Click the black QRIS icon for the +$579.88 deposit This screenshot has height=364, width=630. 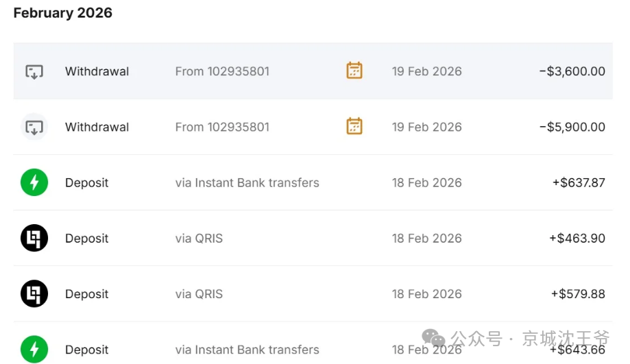[34, 294]
